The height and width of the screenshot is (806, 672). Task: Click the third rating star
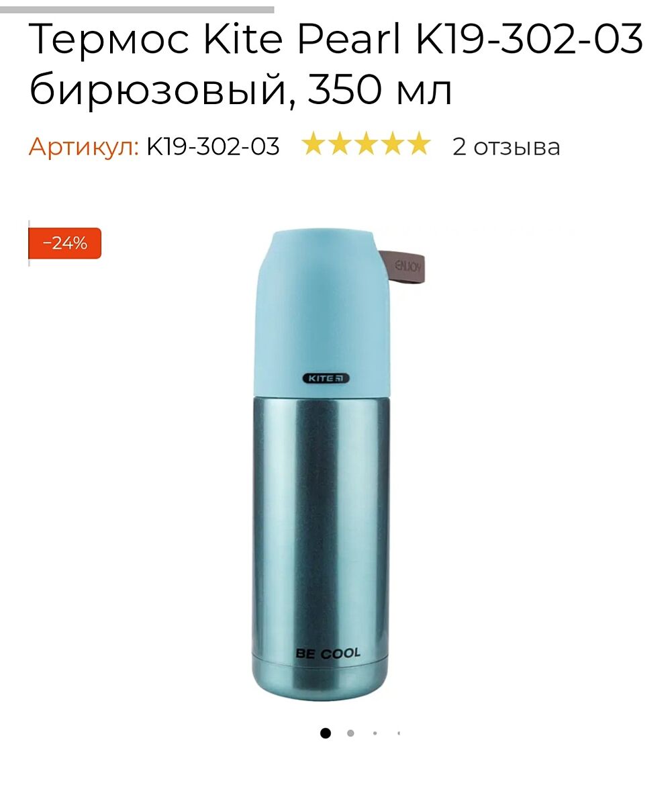pos(366,144)
